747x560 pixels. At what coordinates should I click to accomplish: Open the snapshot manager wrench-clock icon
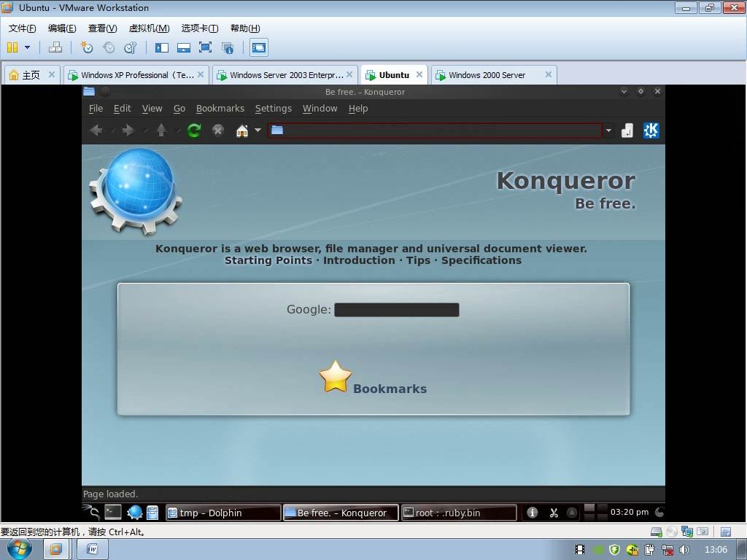(130, 47)
